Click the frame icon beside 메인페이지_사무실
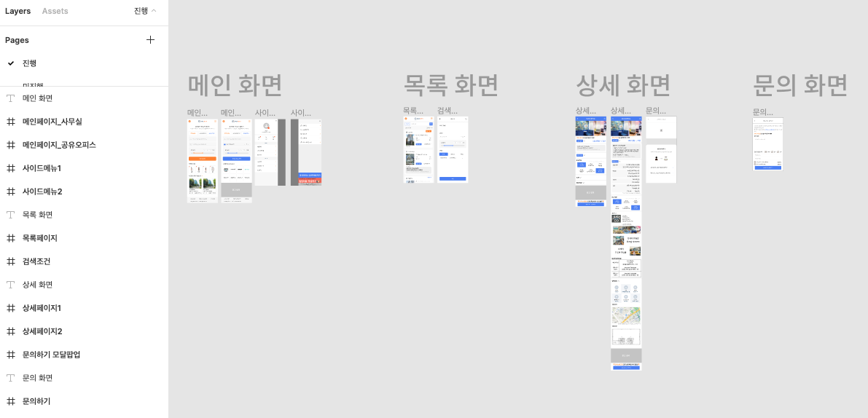The image size is (868, 418). tap(10, 122)
